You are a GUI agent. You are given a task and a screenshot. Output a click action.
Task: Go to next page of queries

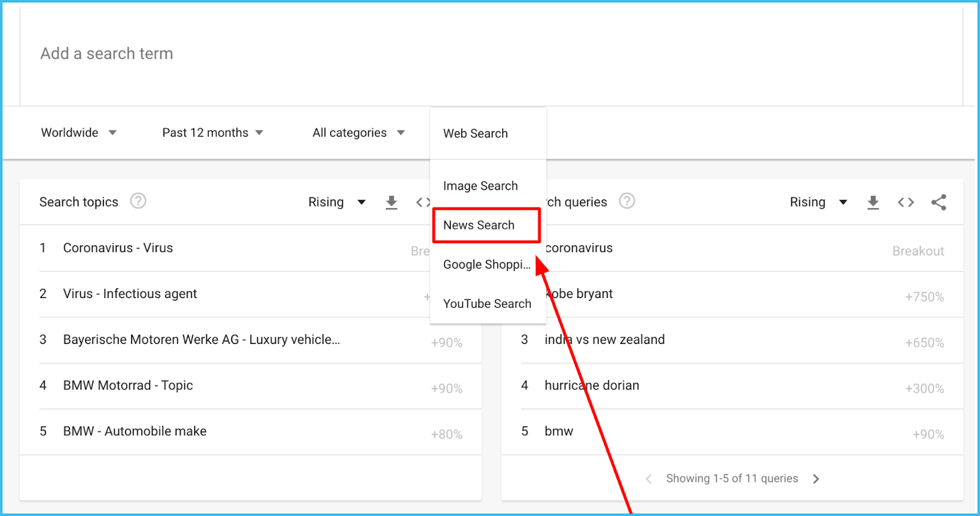816,479
